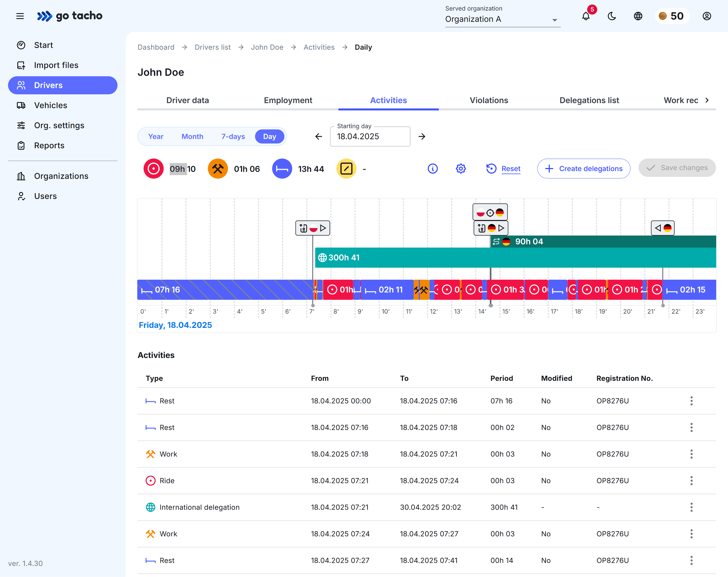Open language globe selector
Screen dimensions: 728x577
coord(638,16)
